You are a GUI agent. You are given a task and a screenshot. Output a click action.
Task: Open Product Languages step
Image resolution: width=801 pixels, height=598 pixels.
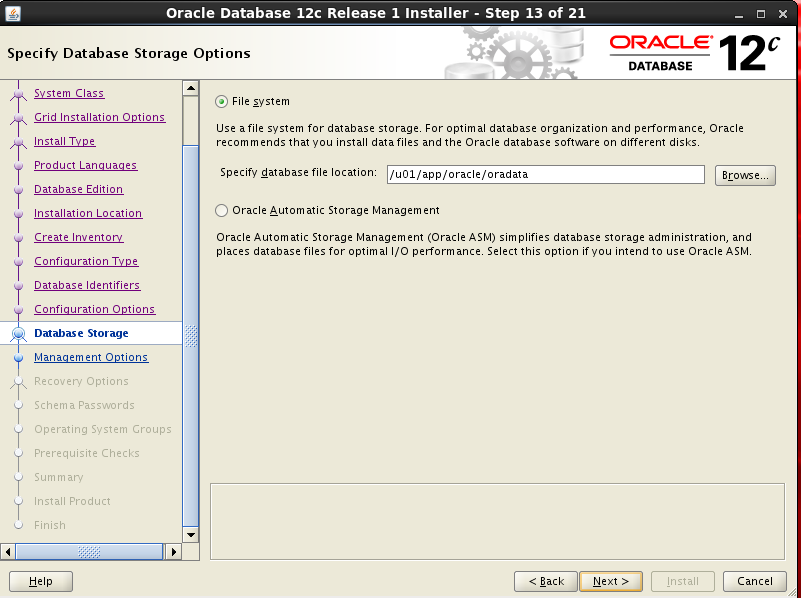85,165
